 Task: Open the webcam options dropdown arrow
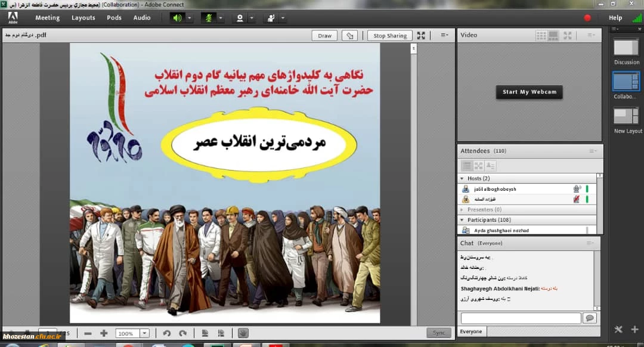pos(251,18)
